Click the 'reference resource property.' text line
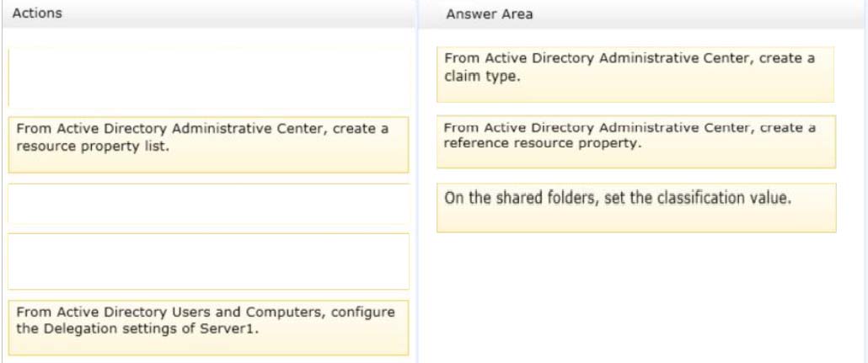Viewport: 868px width, 363px height. click(x=542, y=143)
